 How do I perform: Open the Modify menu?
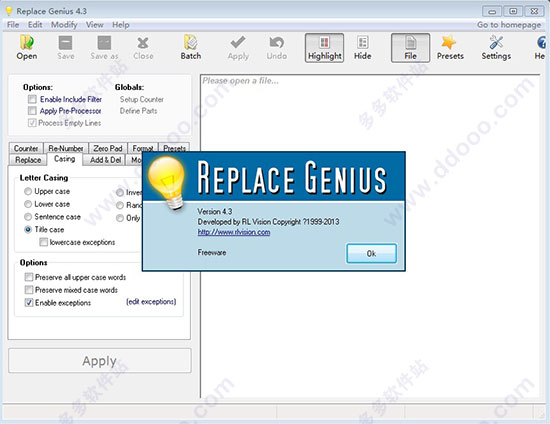(x=64, y=25)
